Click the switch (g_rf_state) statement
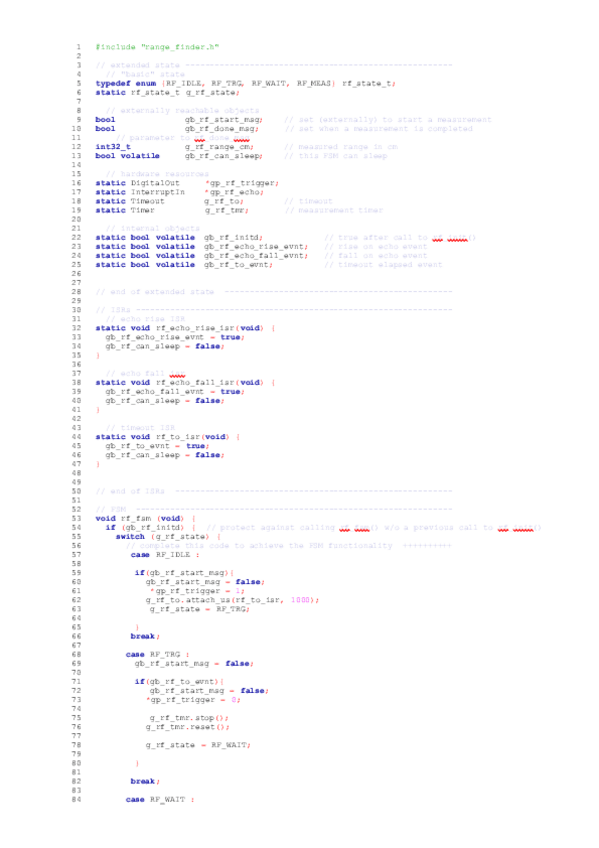The width and height of the screenshot is (599, 848). (169, 536)
